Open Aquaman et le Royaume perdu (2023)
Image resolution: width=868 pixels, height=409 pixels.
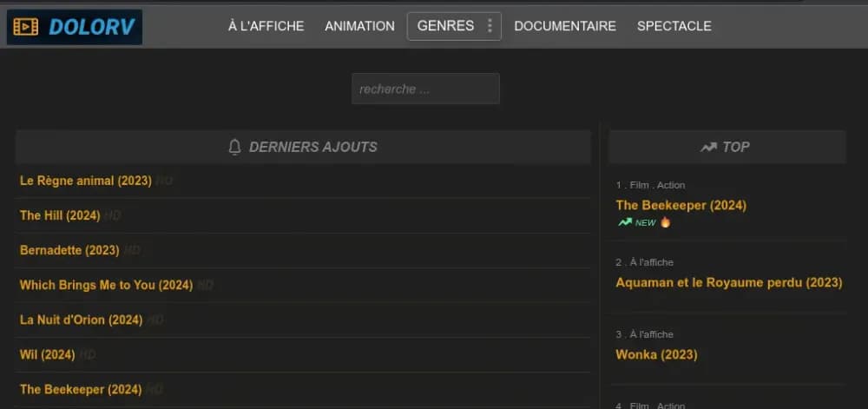(x=729, y=283)
